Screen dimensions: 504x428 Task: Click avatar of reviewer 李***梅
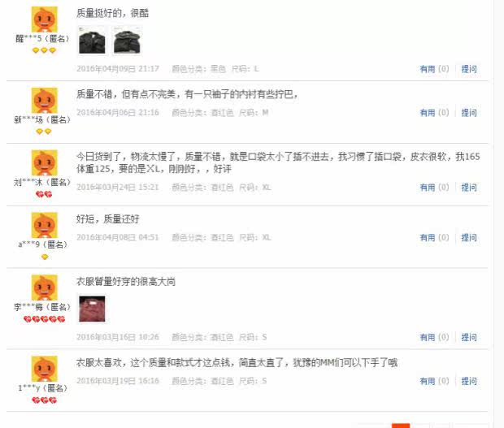pyautogui.click(x=45, y=287)
